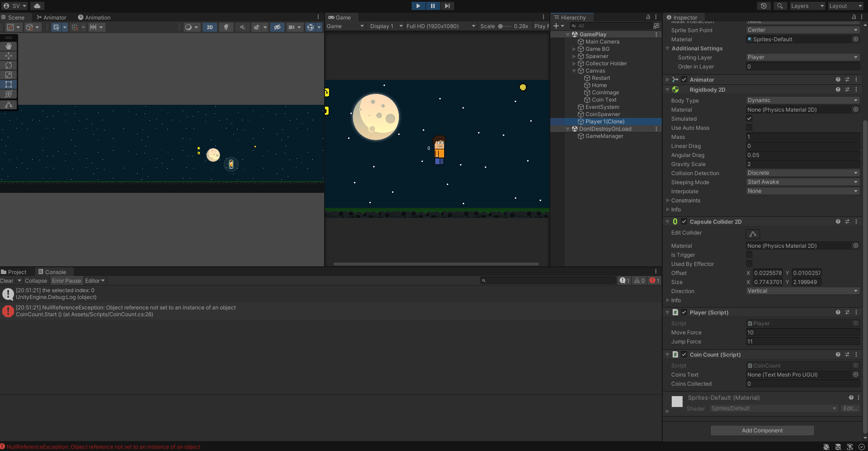Screen dimensions: 868x451
Task: Select the Hand tool in Scene toolbar
Action: pyautogui.click(x=9, y=45)
